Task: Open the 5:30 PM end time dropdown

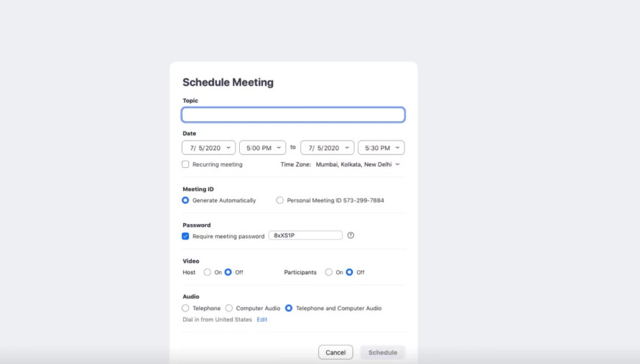Action: pyautogui.click(x=381, y=148)
